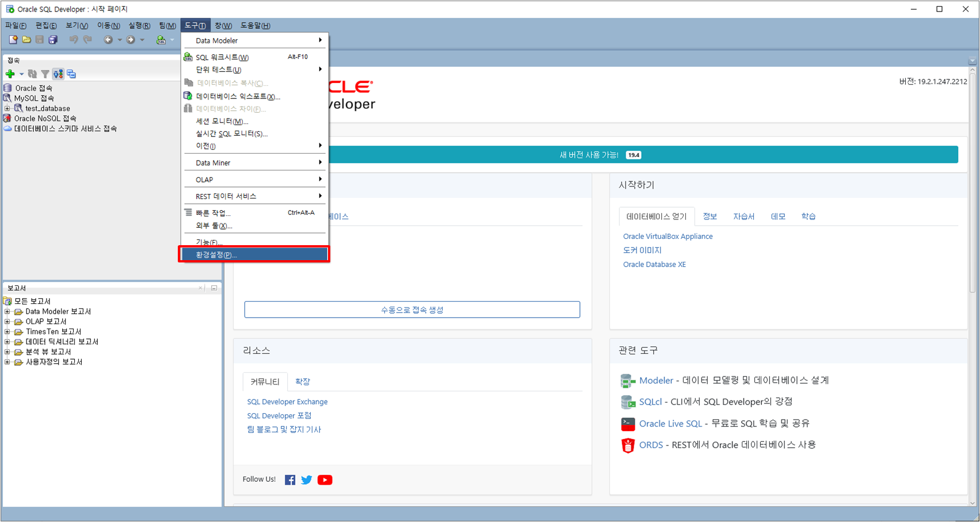Click the Database Export icon in Tools menu
The image size is (980, 522).
[188, 96]
